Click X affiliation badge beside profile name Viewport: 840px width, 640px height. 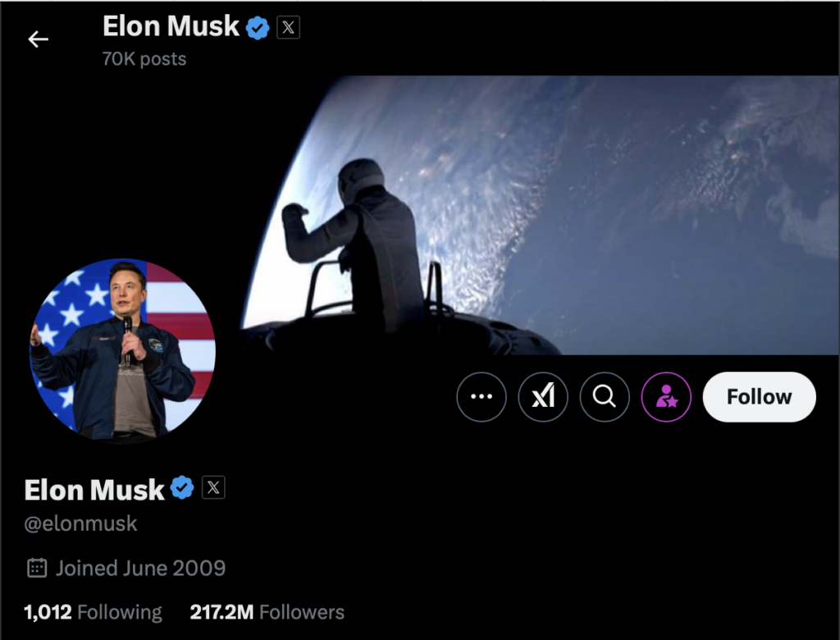pyautogui.click(x=213, y=487)
